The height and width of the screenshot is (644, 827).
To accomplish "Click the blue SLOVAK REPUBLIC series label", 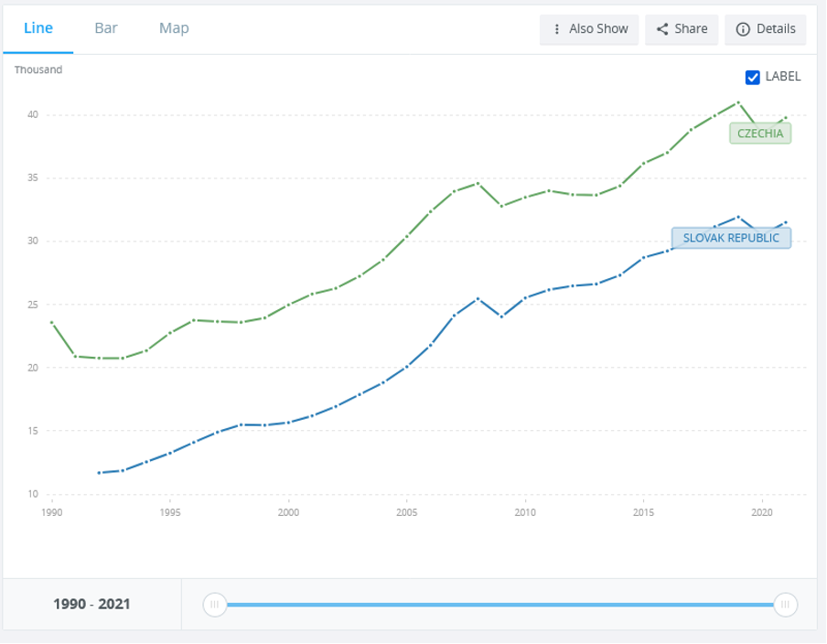I will pyautogui.click(x=731, y=238).
